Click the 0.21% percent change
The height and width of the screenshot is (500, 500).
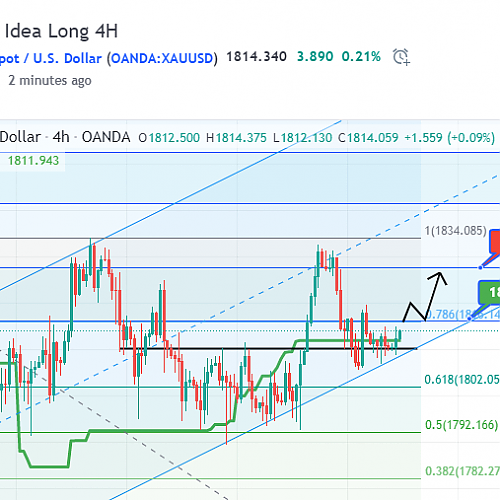pos(361,56)
